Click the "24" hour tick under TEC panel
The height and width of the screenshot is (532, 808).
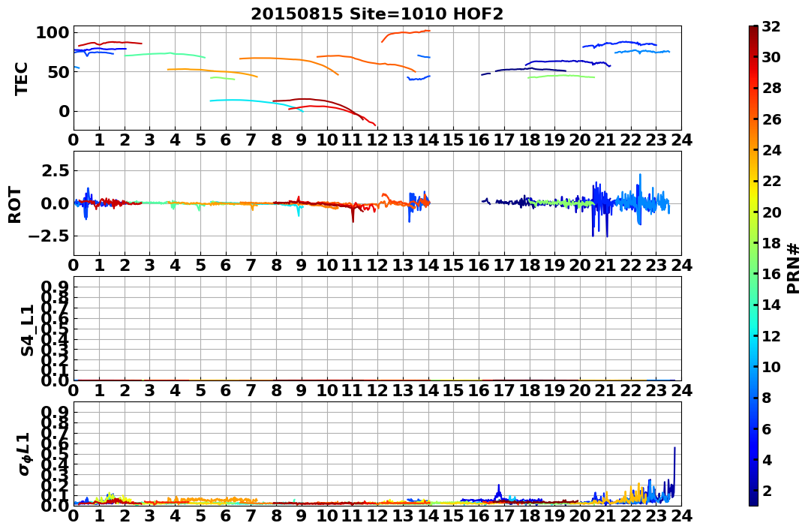[x=681, y=140]
